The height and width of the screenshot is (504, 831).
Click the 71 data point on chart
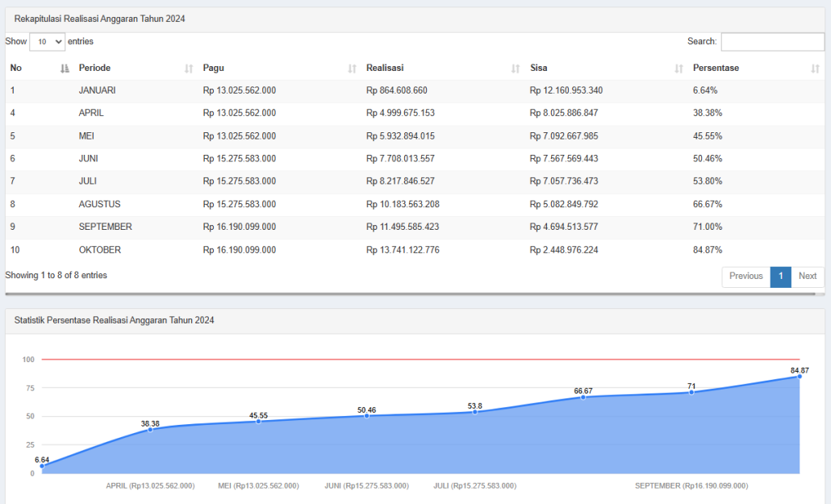pyautogui.click(x=691, y=392)
